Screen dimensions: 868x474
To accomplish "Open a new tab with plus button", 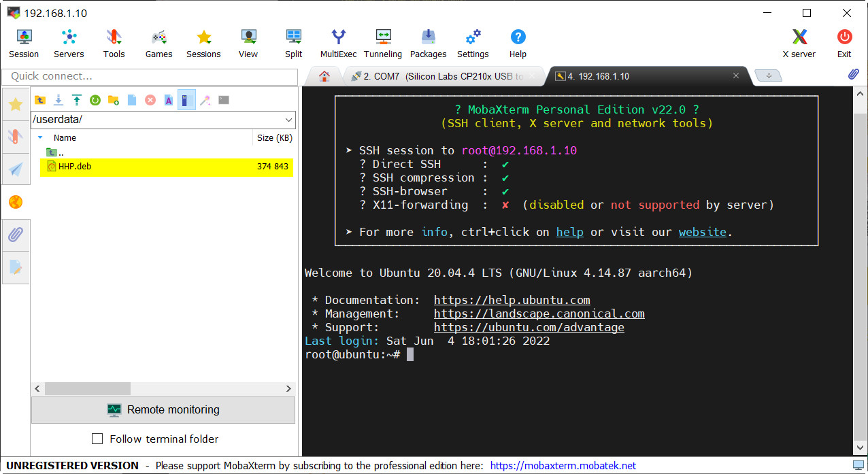I will coord(769,76).
